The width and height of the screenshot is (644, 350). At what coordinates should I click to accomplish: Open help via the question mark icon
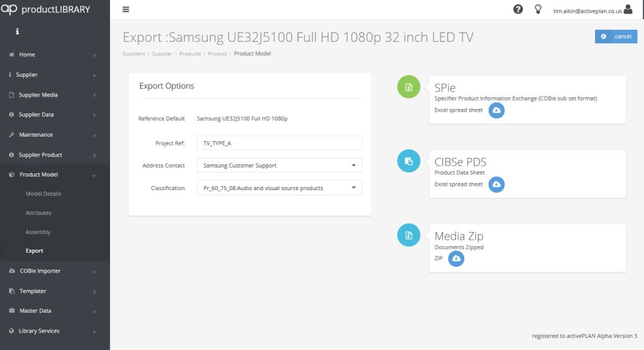coord(518,10)
